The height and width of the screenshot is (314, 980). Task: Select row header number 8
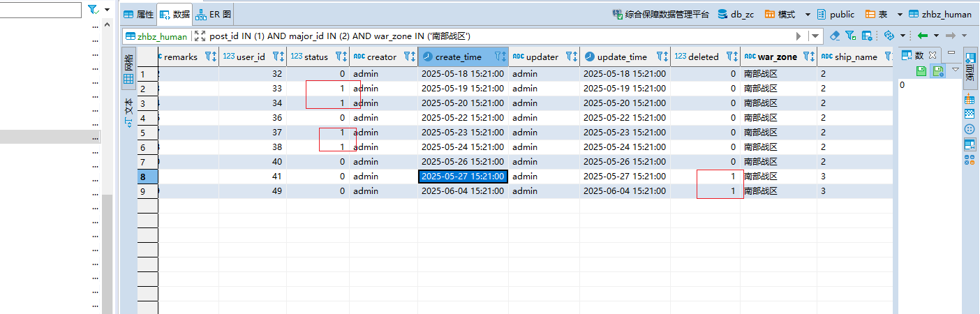(x=147, y=177)
